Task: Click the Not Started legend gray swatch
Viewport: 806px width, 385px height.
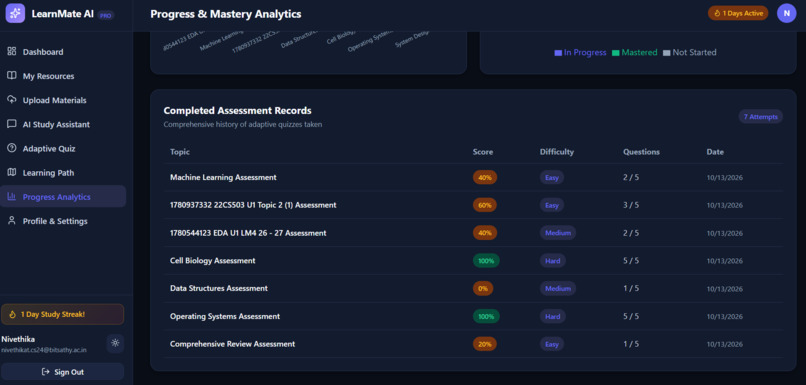Action: pos(667,53)
